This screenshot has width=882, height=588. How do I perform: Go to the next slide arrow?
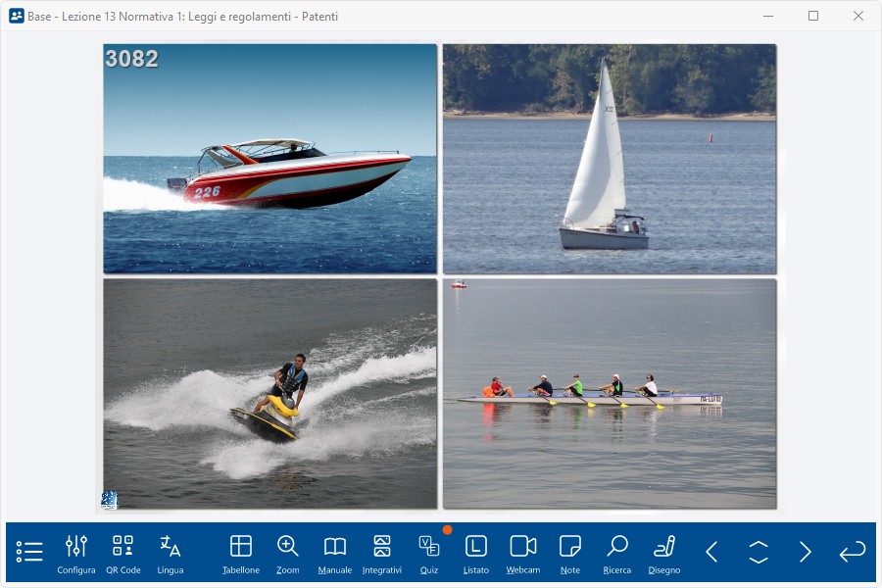(806, 552)
